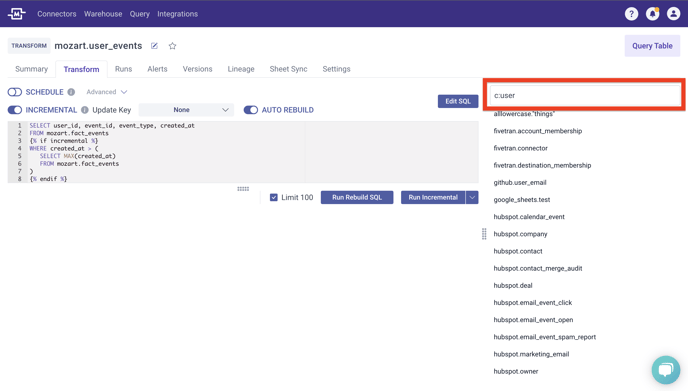Image resolution: width=688 pixels, height=391 pixels.
Task: Open the help question mark icon
Action: coord(631,14)
